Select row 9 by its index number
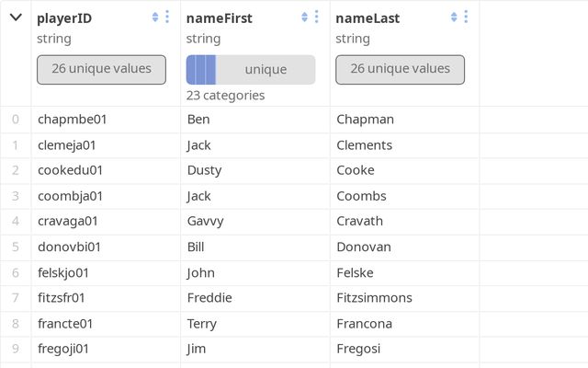This screenshot has width=588, height=368. click(x=15, y=349)
